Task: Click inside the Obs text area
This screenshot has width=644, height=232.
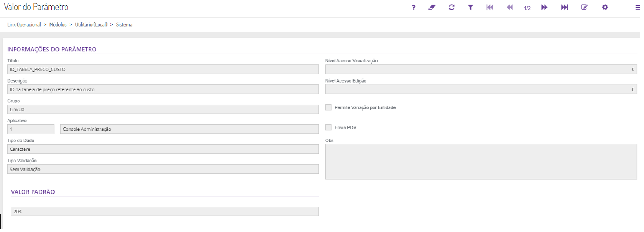Action: (x=481, y=162)
